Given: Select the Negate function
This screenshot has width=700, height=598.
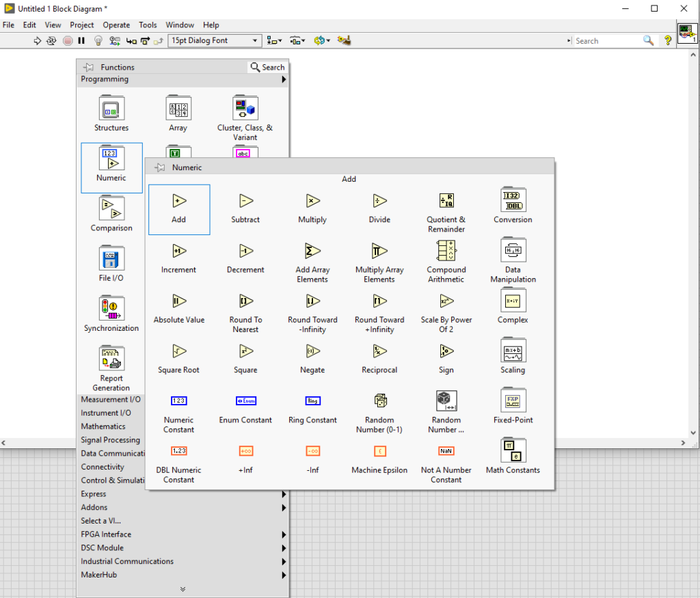Looking at the screenshot, I should click(x=312, y=359).
